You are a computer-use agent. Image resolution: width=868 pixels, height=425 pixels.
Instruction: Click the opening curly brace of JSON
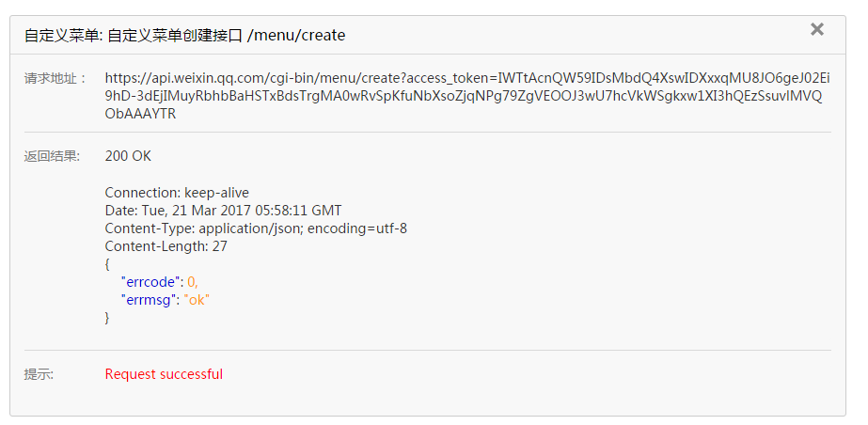click(108, 264)
